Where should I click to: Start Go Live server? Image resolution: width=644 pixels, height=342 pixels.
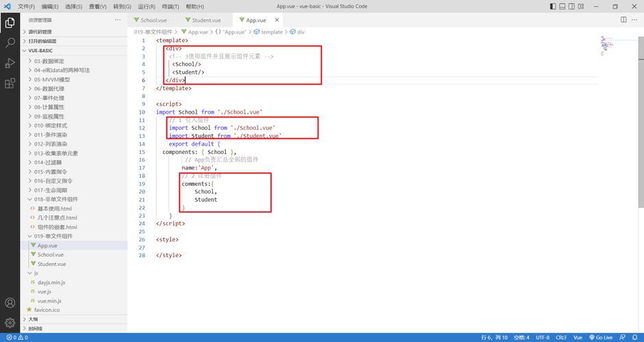(601, 337)
